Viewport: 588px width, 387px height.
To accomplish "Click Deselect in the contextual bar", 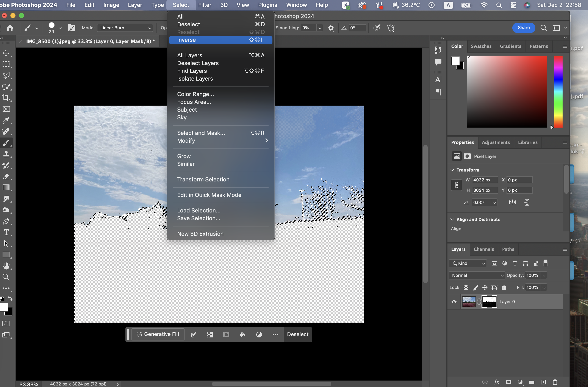I will (297, 334).
